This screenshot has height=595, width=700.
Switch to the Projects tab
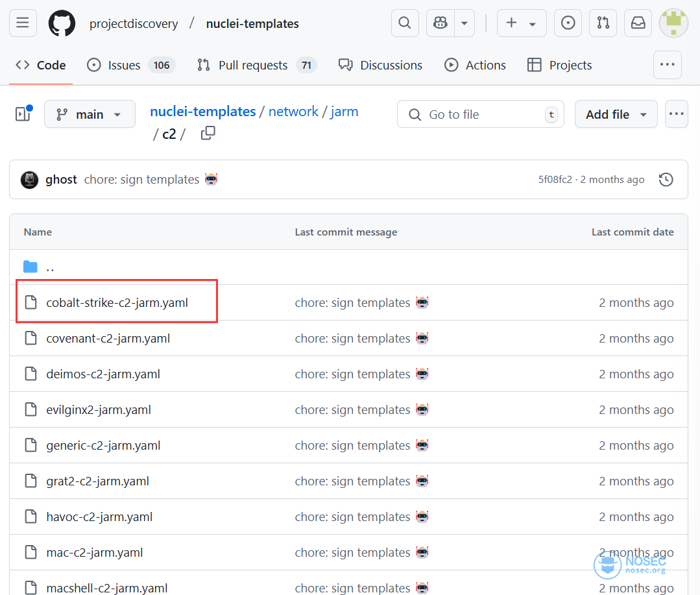tap(559, 65)
